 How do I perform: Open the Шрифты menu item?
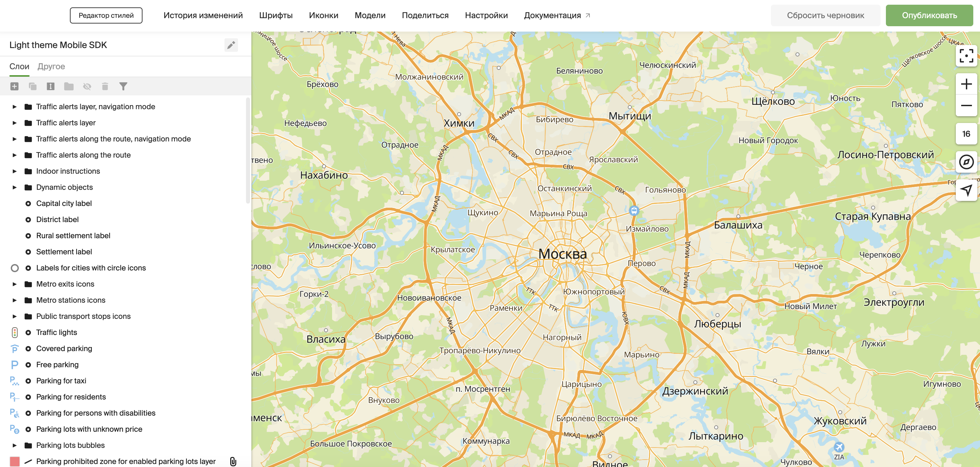coord(276,15)
